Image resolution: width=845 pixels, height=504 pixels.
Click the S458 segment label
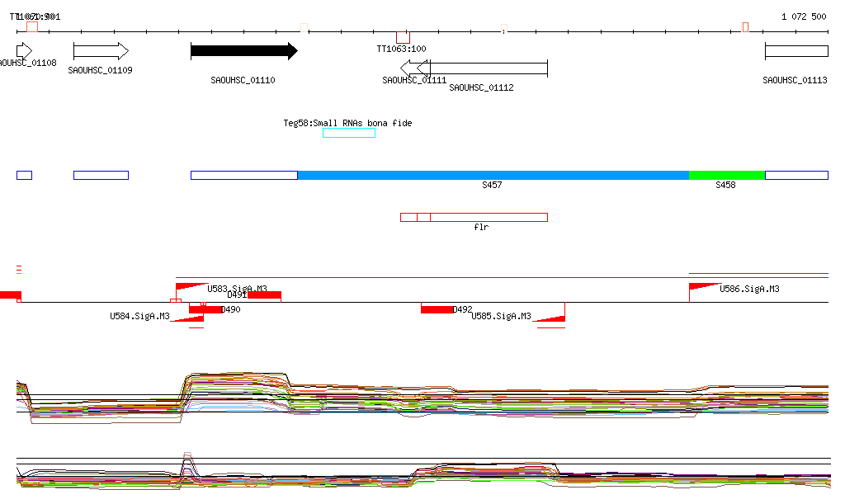[725, 186]
